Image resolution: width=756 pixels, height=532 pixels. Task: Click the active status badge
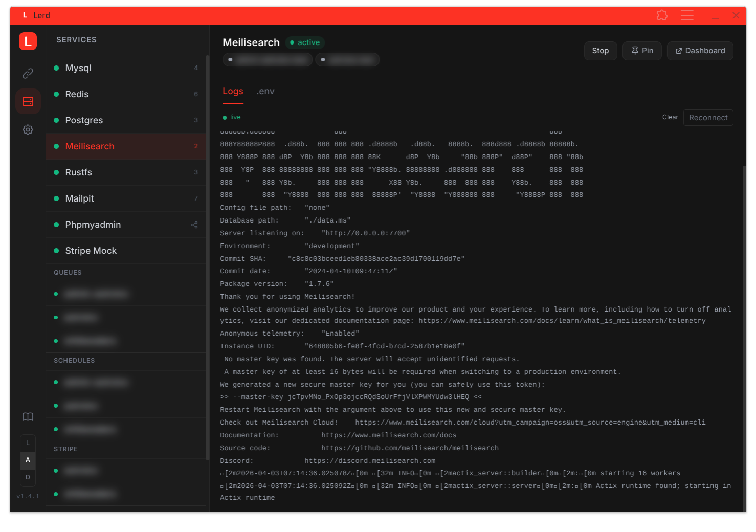305,42
